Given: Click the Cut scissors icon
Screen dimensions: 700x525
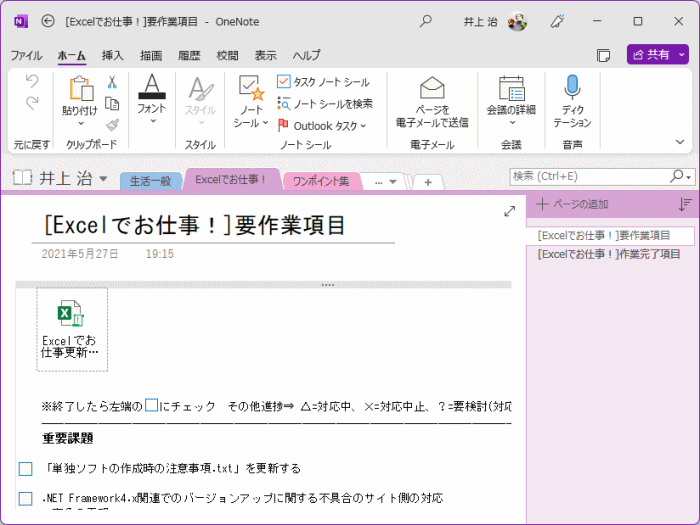Looking at the screenshot, I should tap(112, 82).
